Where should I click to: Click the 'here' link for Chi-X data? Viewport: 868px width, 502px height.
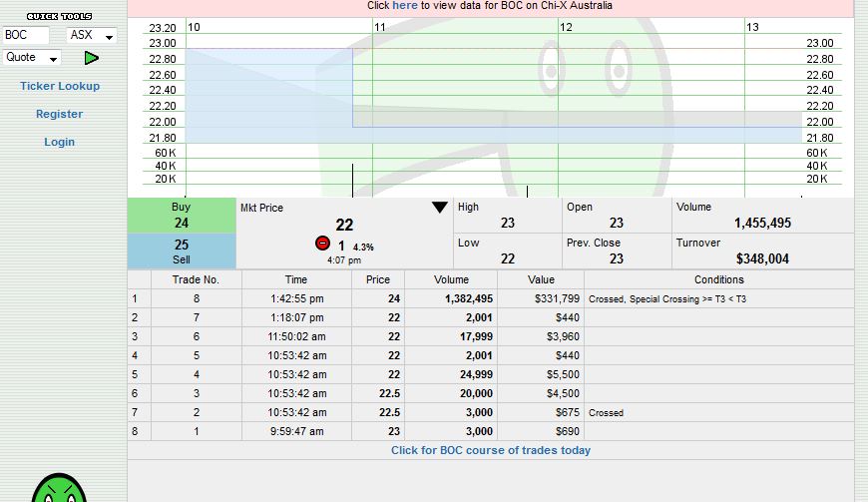click(x=405, y=6)
